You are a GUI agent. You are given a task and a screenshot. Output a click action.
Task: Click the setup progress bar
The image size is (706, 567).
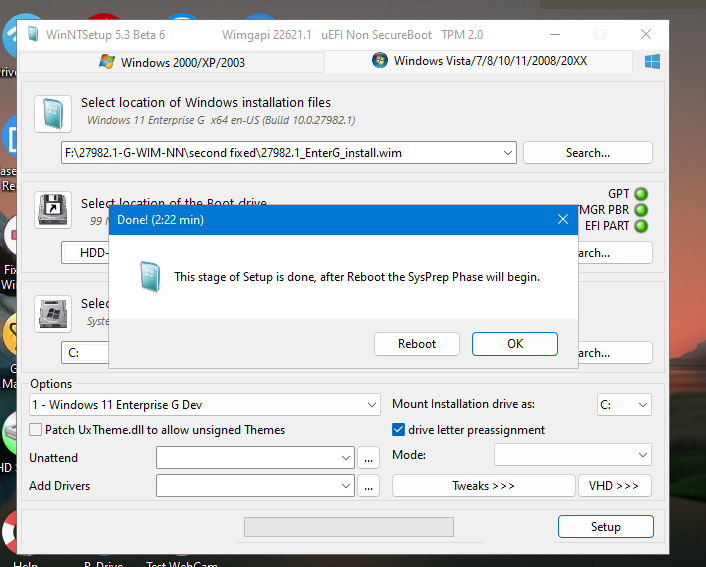[348, 527]
